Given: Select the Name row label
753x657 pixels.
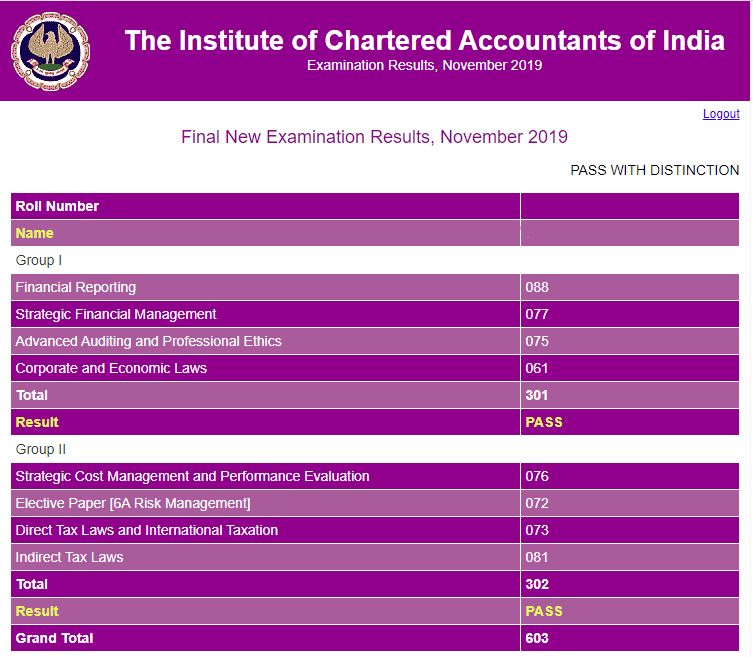Looking at the screenshot, I should [35, 233].
